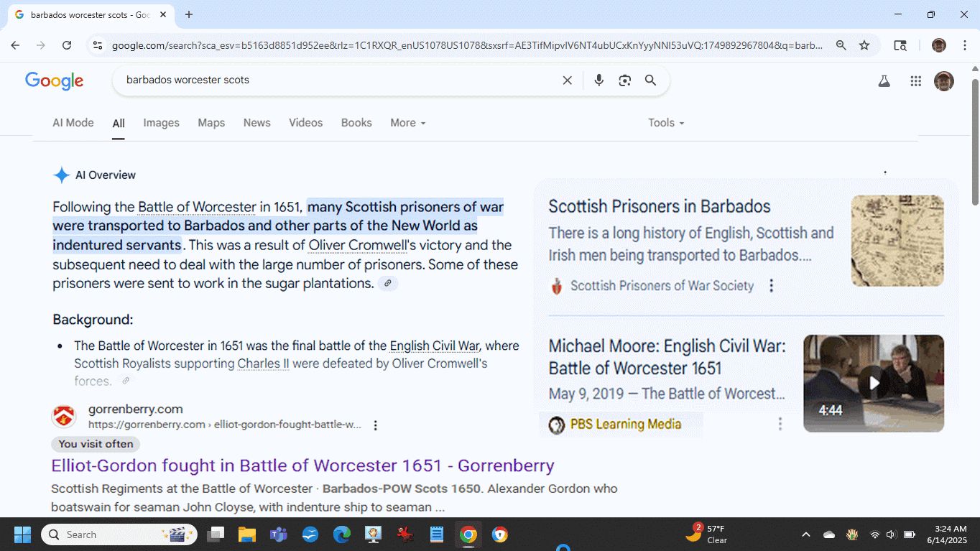Open Search Labs flask icon

pos(884,81)
